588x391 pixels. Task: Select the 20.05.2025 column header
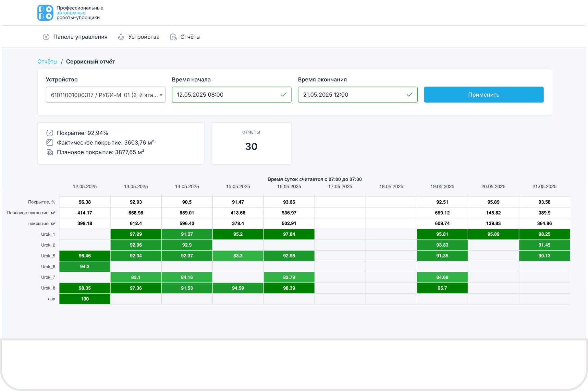click(493, 186)
